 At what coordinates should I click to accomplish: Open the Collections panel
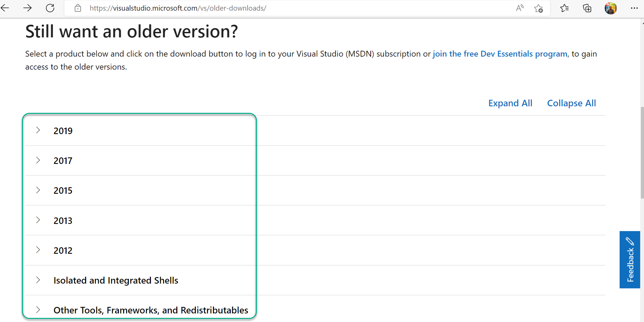587,8
